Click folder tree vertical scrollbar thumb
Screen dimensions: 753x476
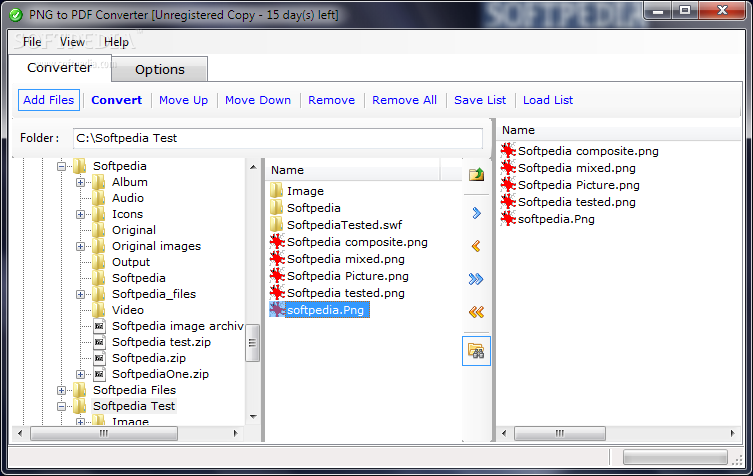pos(253,342)
